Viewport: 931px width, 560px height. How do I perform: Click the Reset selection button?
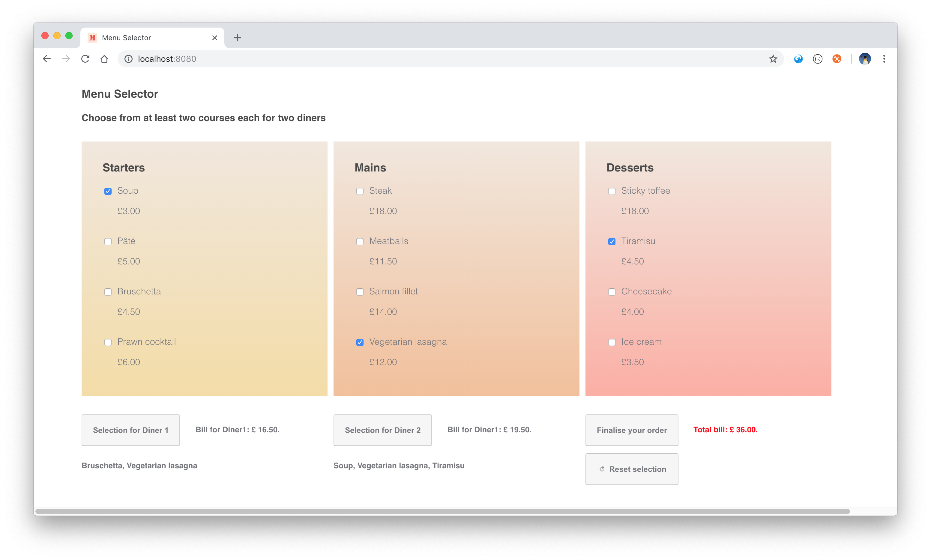(x=632, y=469)
